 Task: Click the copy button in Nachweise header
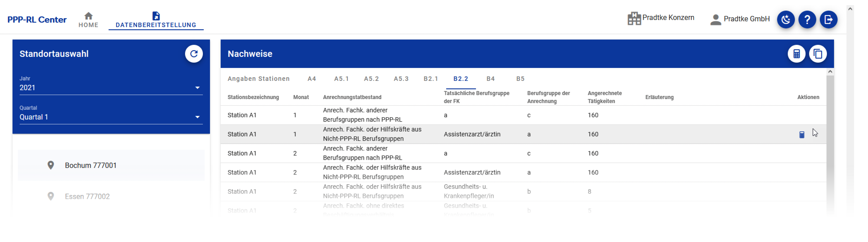(x=817, y=54)
